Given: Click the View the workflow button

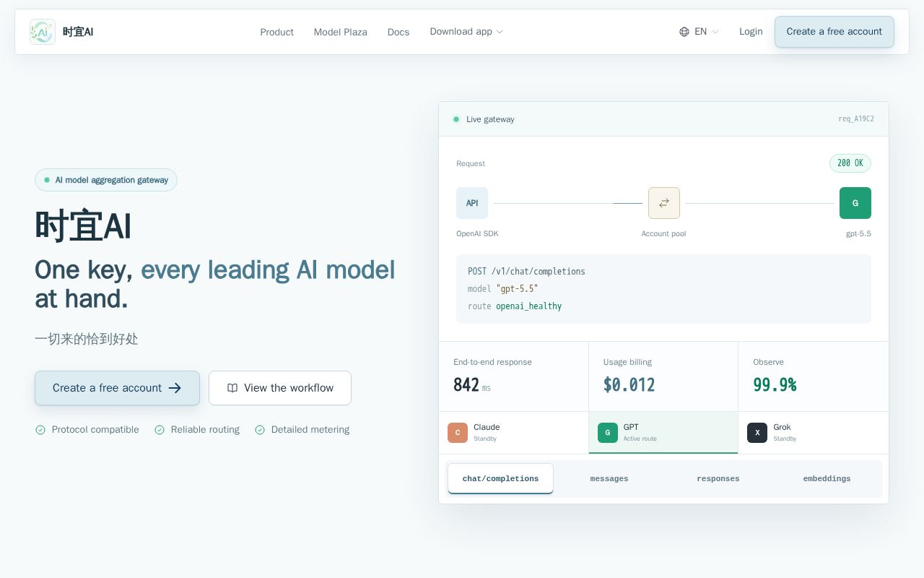Looking at the screenshot, I should pyautogui.click(x=280, y=388).
